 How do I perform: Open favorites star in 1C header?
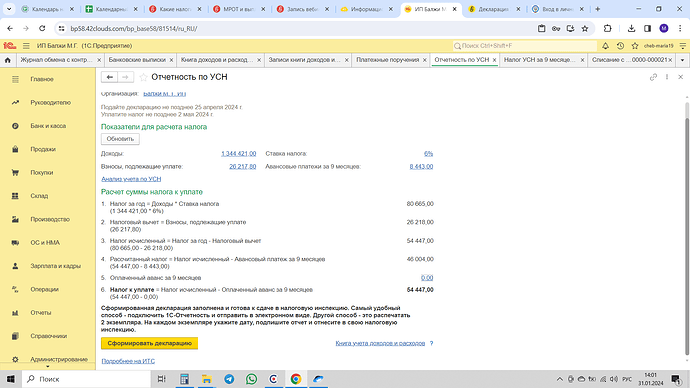pyautogui.click(x=635, y=46)
